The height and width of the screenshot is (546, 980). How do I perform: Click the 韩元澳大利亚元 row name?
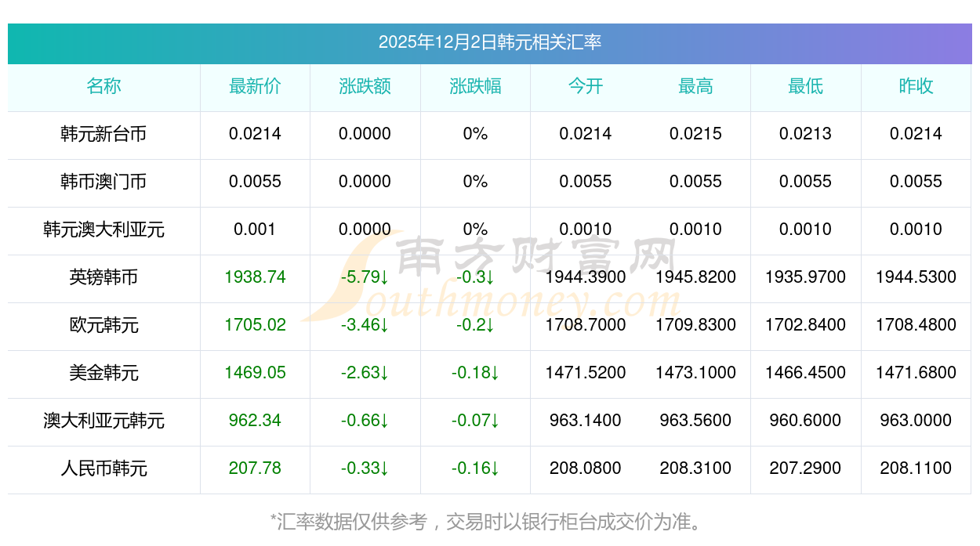point(104,230)
